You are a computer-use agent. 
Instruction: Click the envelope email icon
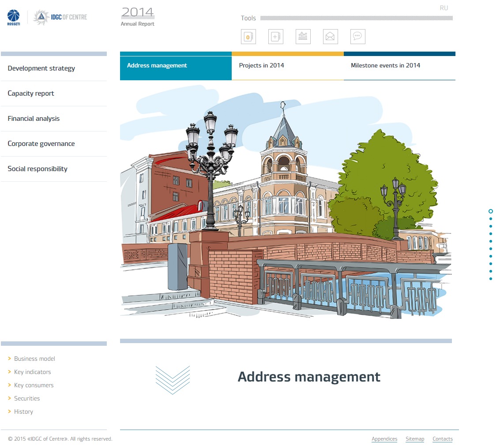pos(330,37)
